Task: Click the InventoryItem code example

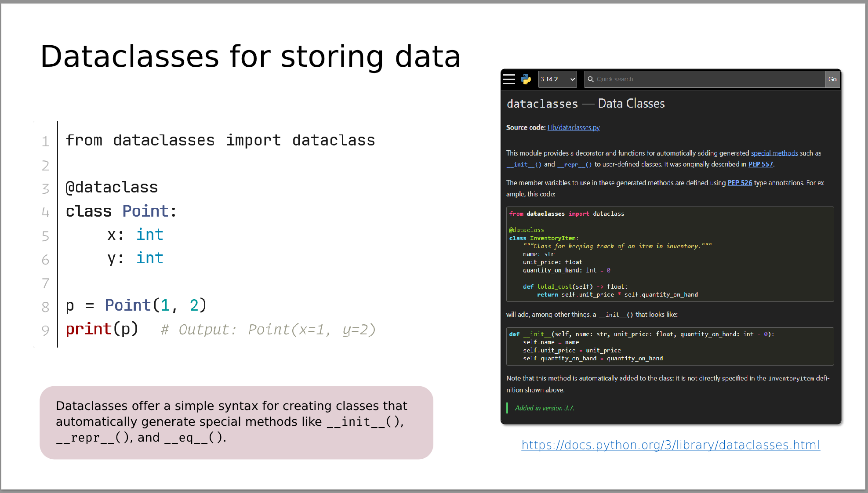Action: point(669,254)
